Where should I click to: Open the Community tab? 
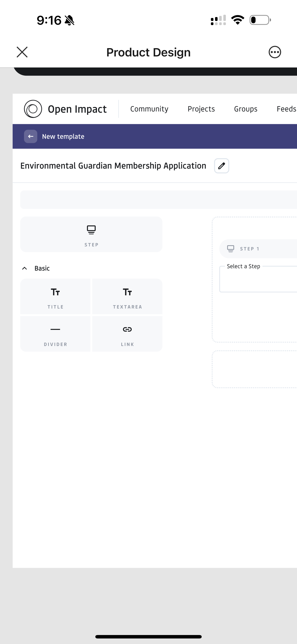[x=149, y=109]
